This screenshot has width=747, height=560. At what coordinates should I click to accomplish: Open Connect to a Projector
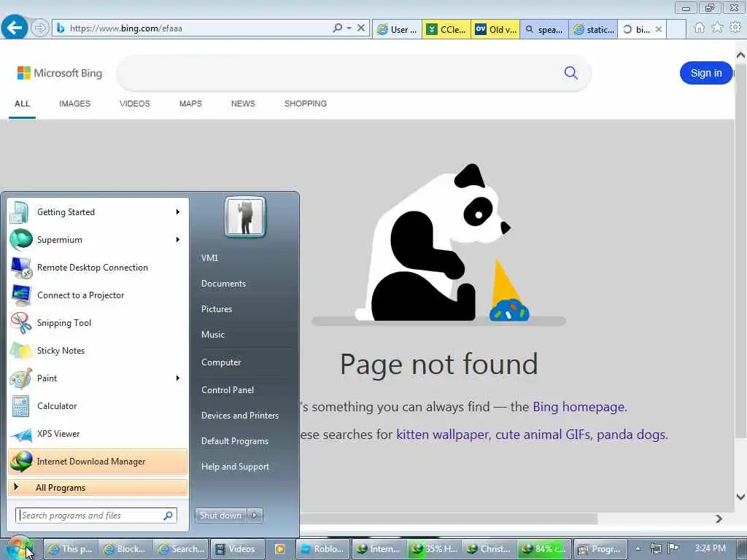pyautogui.click(x=98, y=295)
